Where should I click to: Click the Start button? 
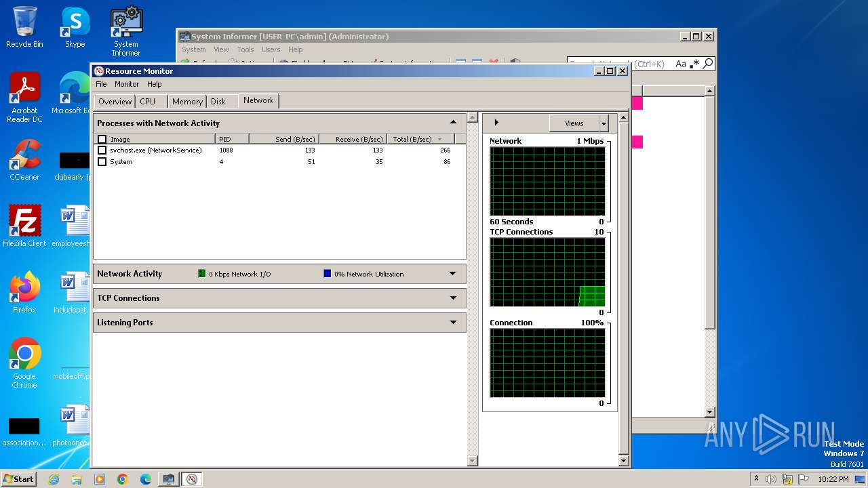pyautogui.click(x=19, y=479)
